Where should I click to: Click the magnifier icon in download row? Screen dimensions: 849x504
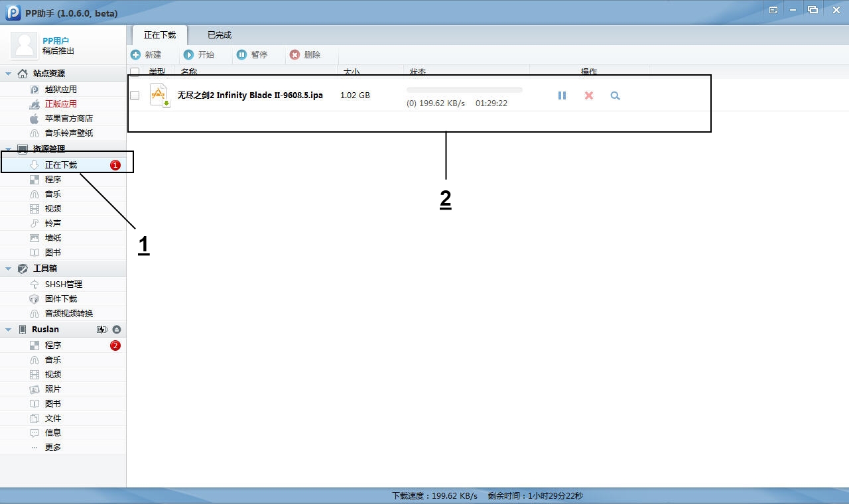[x=615, y=95]
